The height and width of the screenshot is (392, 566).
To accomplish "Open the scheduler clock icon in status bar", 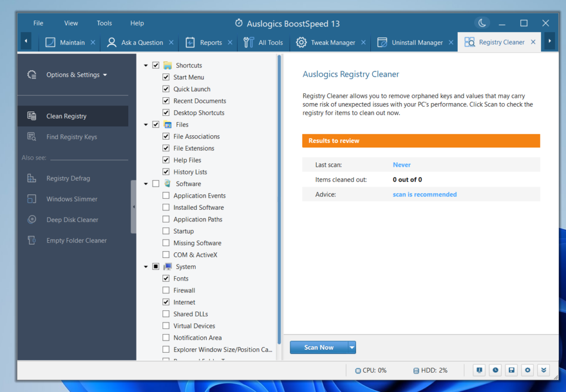I will [x=495, y=370].
